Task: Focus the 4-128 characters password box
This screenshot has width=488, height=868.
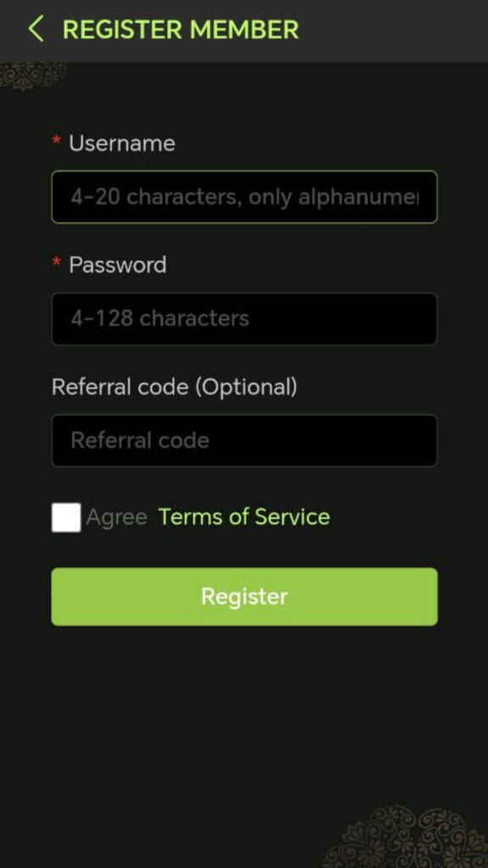Action: tap(244, 319)
